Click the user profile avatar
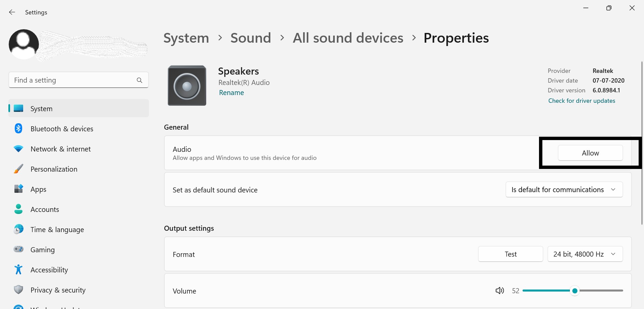Image resolution: width=644 pixels, height=309 pixels. point(23,44)
